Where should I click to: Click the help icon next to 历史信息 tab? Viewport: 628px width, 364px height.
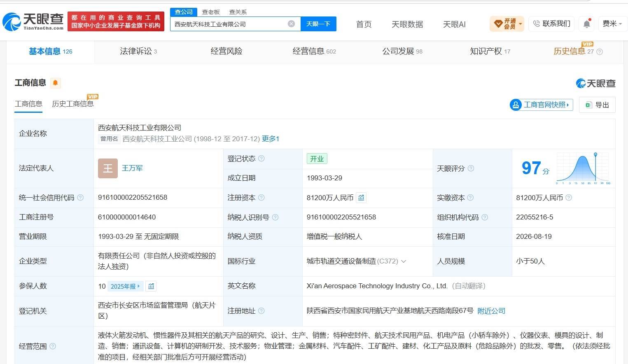[600, 52]
